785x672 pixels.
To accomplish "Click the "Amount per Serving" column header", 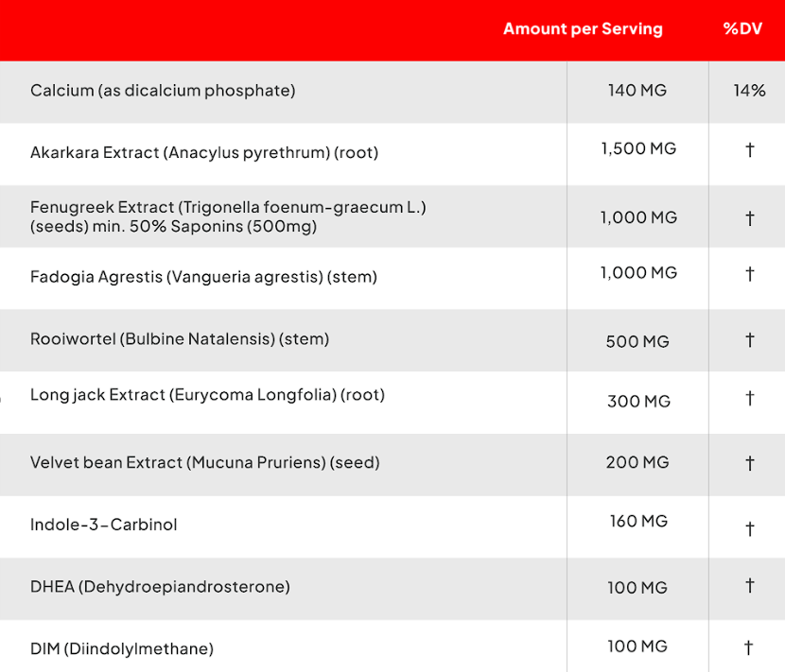I will [583, 28].
